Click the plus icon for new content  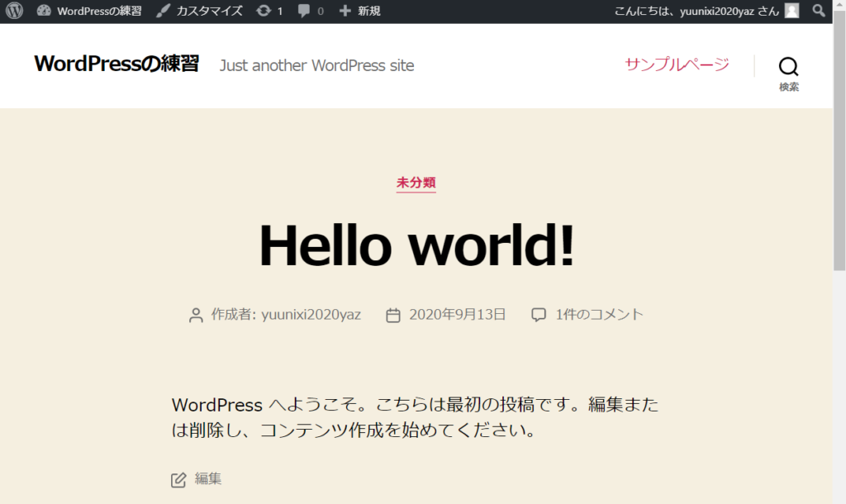coord(345,12)
